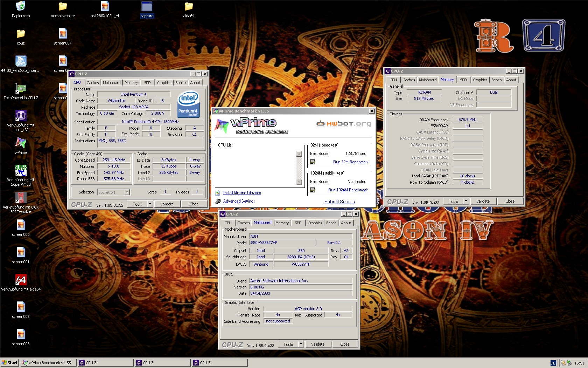Expand Tools dropdown arrow in CPU tab window
The height and width of the screenshot is (368, 588).
point(150,204)
